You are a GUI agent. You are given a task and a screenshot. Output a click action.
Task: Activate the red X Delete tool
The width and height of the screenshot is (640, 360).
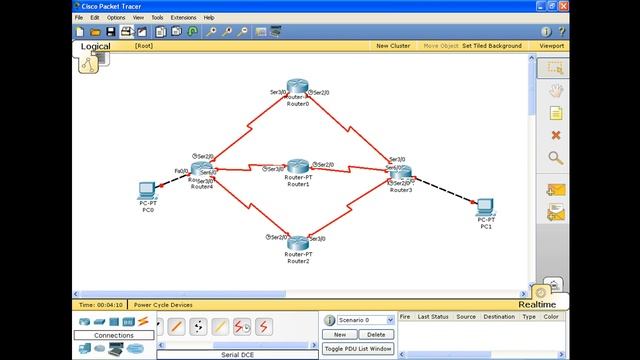[x=556, y=135]
